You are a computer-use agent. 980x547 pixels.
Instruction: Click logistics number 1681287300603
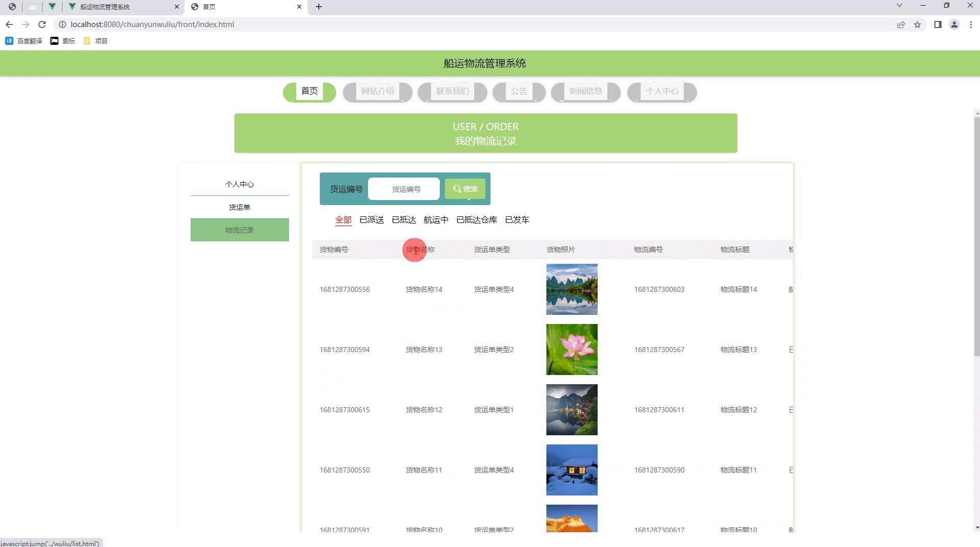[x=659, y=289]
